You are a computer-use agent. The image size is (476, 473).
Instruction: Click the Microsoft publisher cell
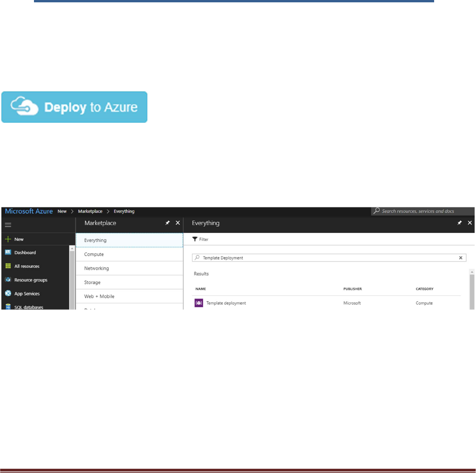pyautogui.click(x=352, y=303)
